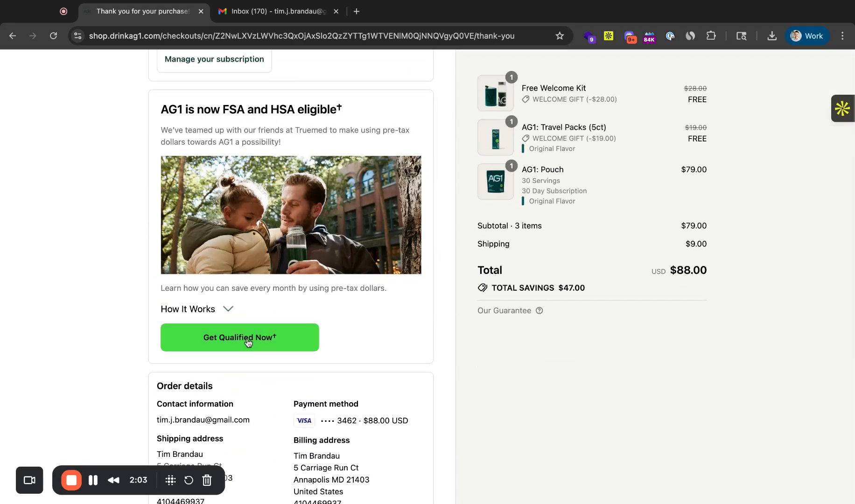Open Downloads from the toolbar icon
855x504 pixels.
[x=772, y=35]
